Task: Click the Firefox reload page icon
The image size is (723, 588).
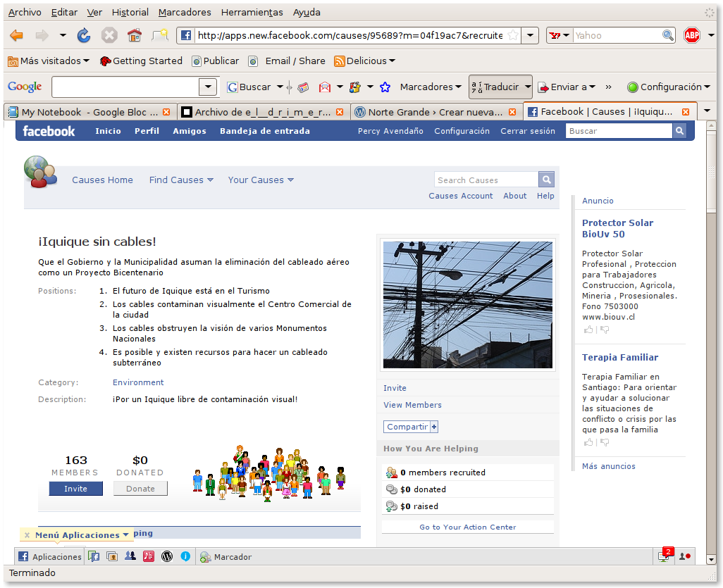Action: pos(84,35)
